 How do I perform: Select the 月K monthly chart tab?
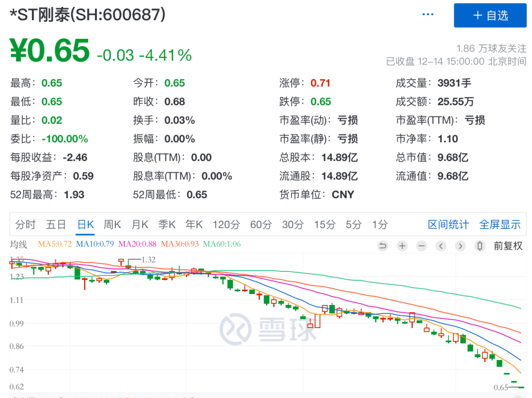[x=140, y=225]
